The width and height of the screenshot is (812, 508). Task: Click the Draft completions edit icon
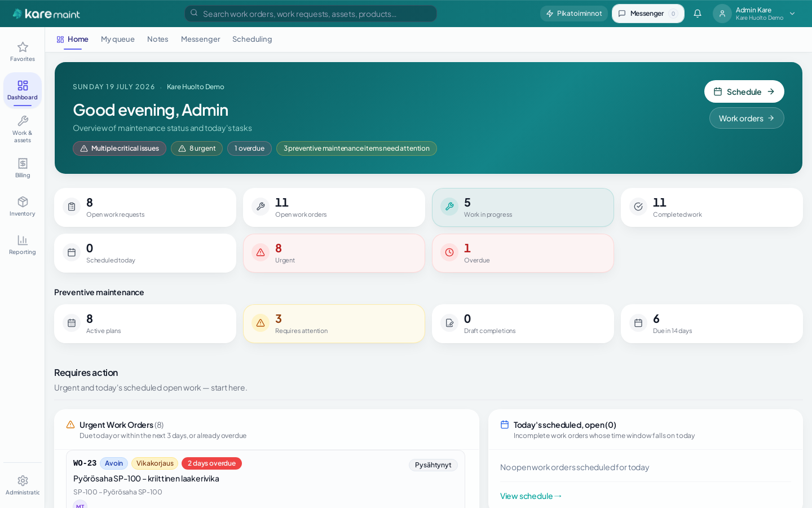(x=449, y=323)
